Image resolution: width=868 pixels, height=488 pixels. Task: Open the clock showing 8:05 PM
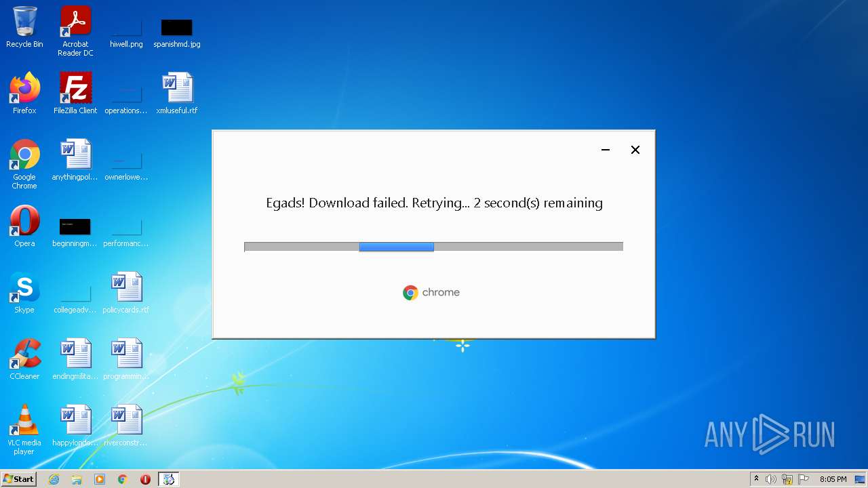tap(833, 479)
